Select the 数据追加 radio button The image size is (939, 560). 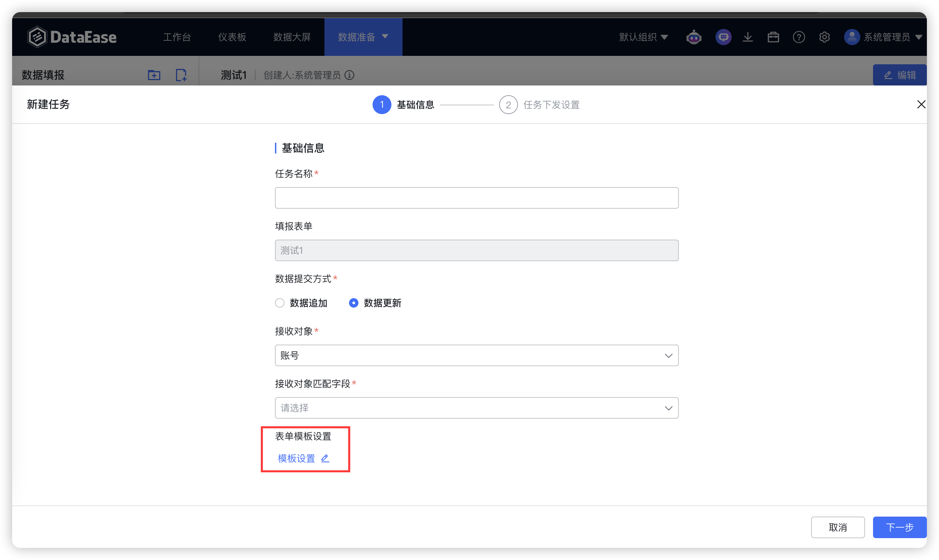coord(280,303)
